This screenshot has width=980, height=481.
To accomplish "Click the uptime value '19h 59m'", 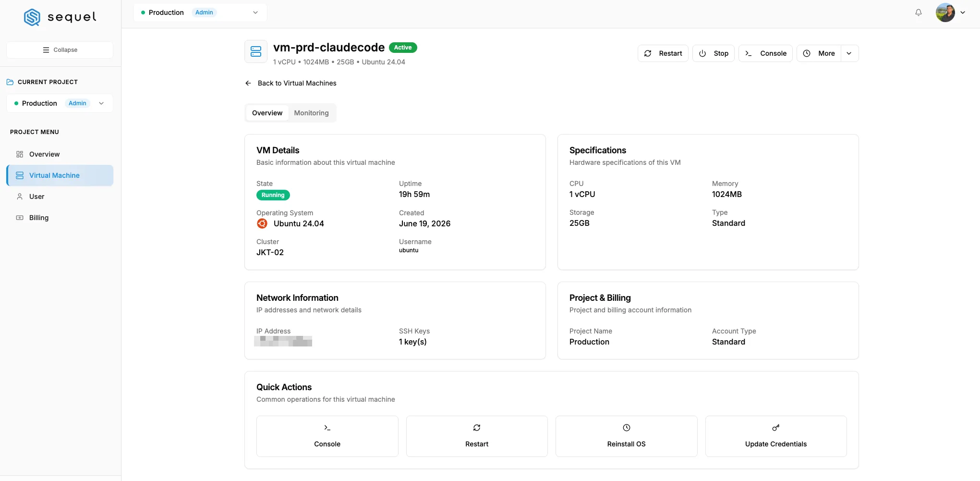I will [x=414, y=194].
